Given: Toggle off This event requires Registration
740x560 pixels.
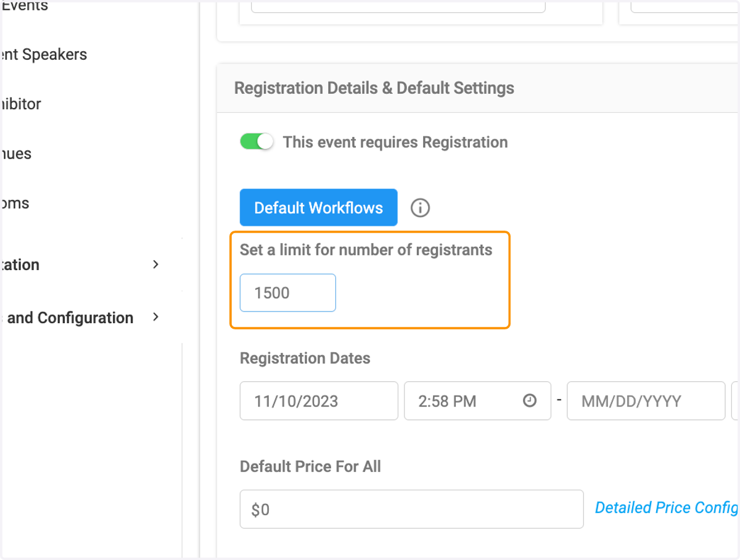Looking at the screenshot, I should pos(257,142).
